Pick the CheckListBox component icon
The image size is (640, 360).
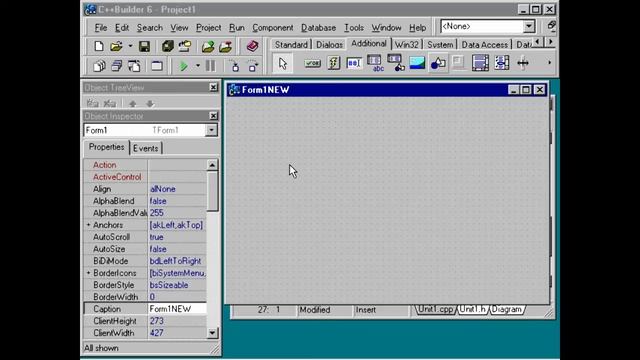point(502,63)
